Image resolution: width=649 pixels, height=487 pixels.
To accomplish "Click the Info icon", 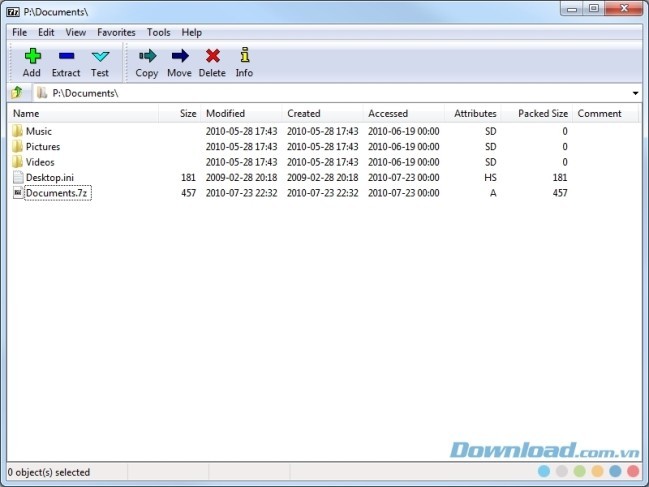I will 245,55.
